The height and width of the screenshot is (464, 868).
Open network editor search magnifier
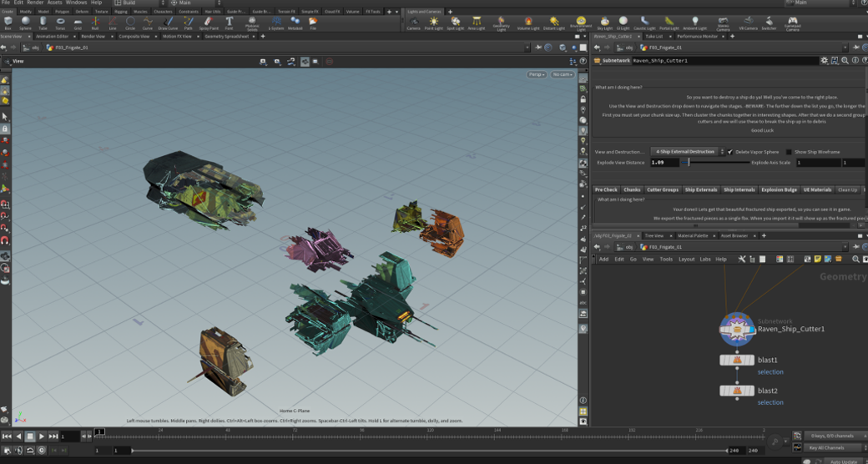point(855,259)
